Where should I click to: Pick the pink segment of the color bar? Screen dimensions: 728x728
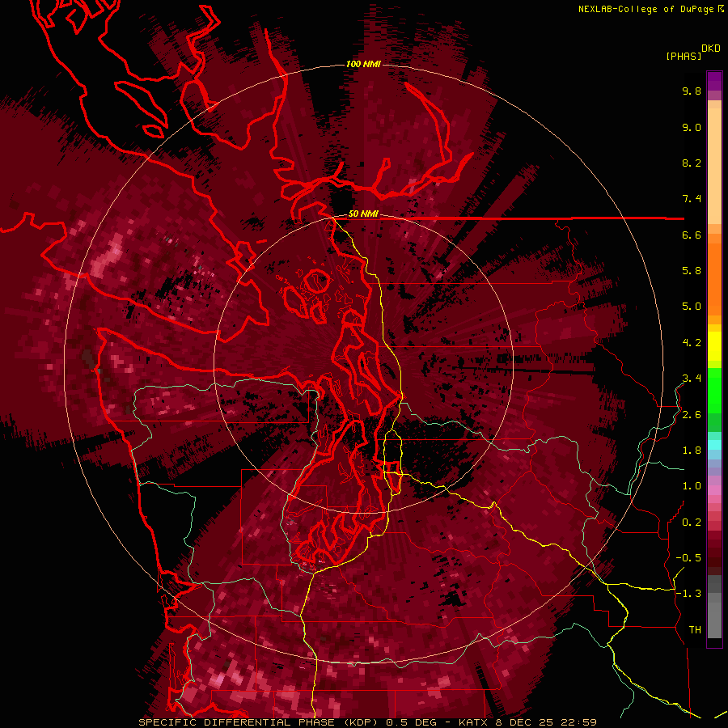point(714,490)
